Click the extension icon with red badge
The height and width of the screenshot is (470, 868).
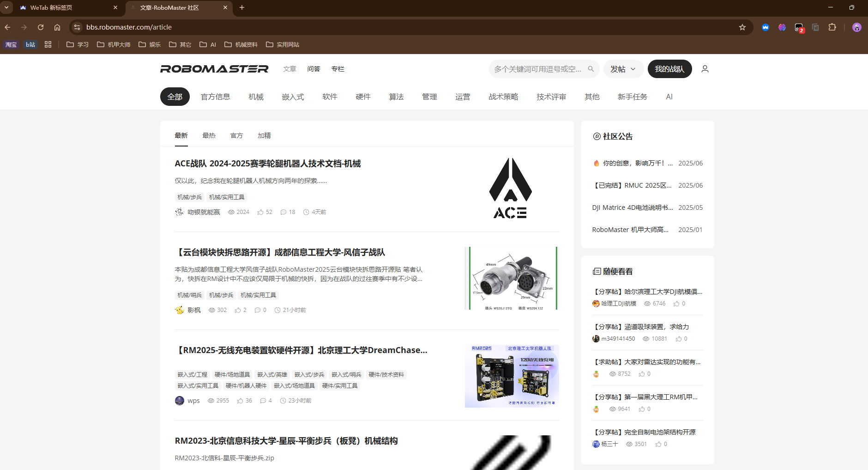click(x=799, y=28)
